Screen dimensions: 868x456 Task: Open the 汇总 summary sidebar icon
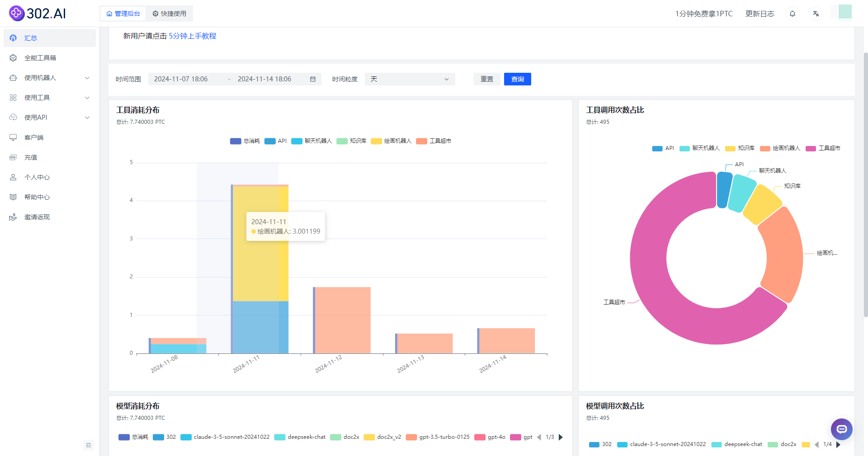point(13,38)
